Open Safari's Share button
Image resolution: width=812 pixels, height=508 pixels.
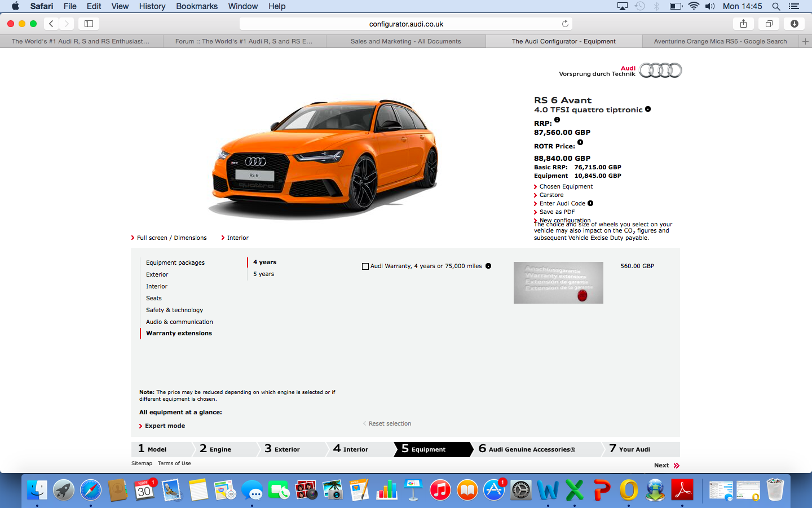click(743, 24)
